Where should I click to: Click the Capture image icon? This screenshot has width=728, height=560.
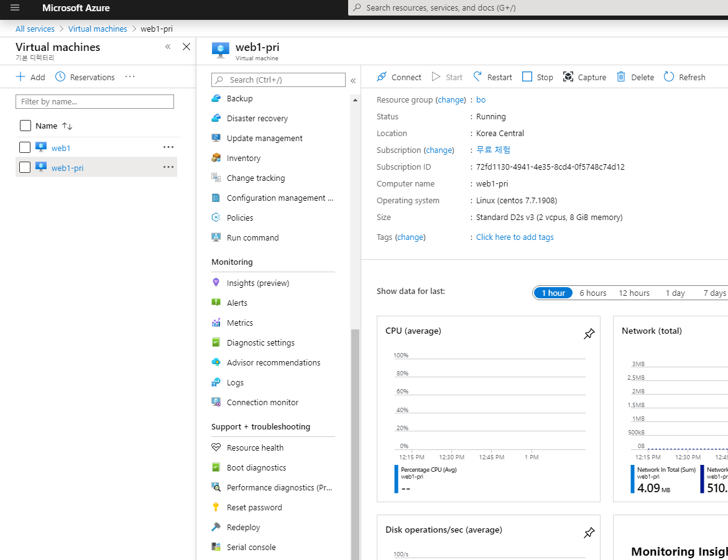[x=568, y=76]
